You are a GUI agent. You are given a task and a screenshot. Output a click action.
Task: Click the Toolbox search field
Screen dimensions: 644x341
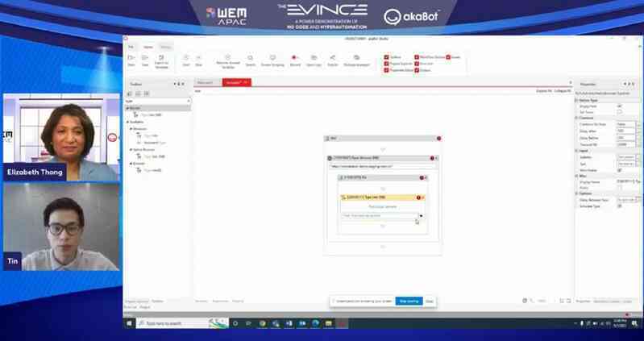[x=158, y=101]
